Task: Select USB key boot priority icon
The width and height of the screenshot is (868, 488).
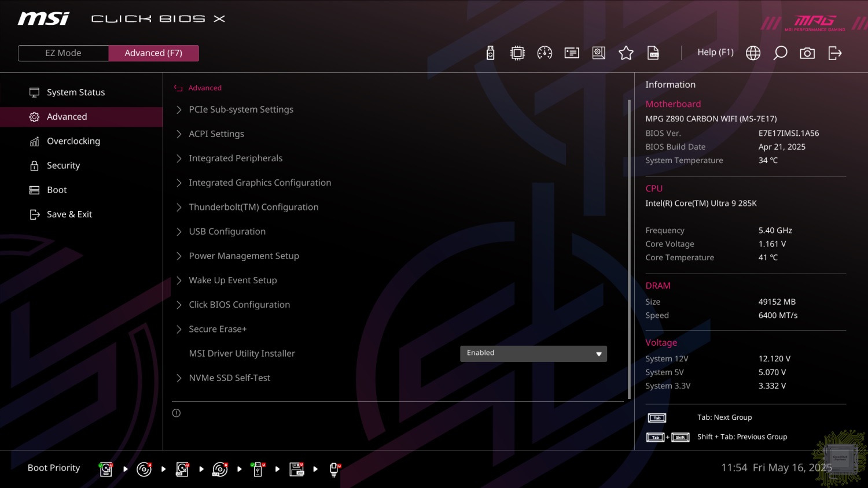Action: coord(258,469)
